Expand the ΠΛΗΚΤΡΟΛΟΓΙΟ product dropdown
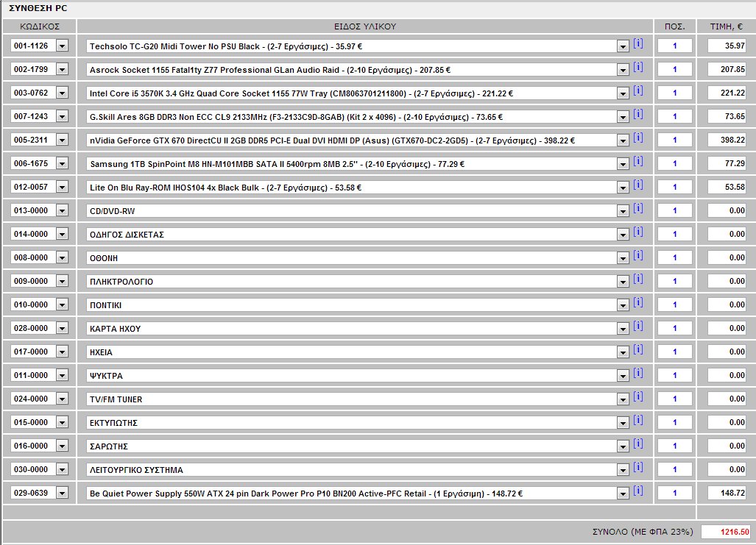Viewport: 756px width, 545px height. point(623,282)
